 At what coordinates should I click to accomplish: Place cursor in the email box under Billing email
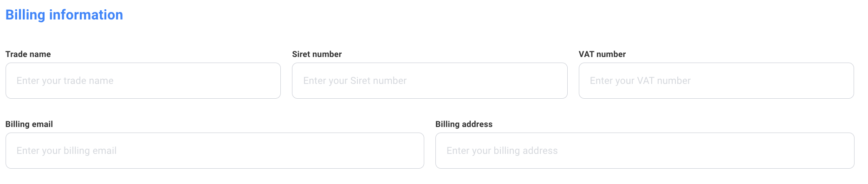pyautogui.click(x=215, y=151)
